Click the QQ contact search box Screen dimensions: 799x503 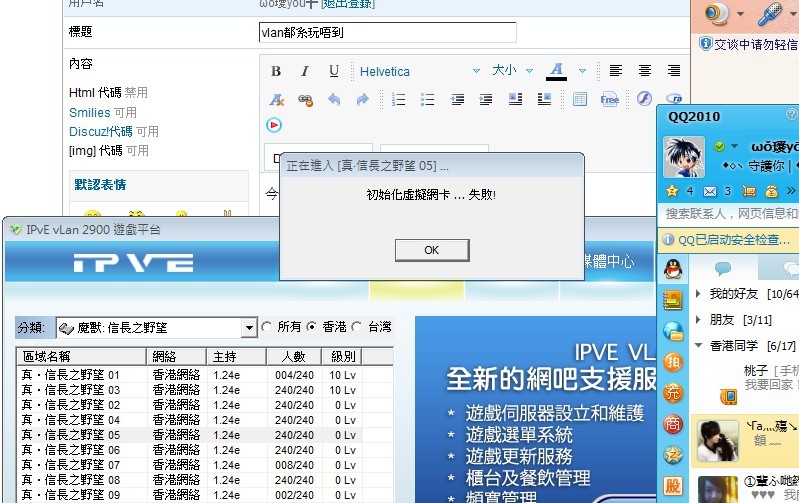(729, 214)
